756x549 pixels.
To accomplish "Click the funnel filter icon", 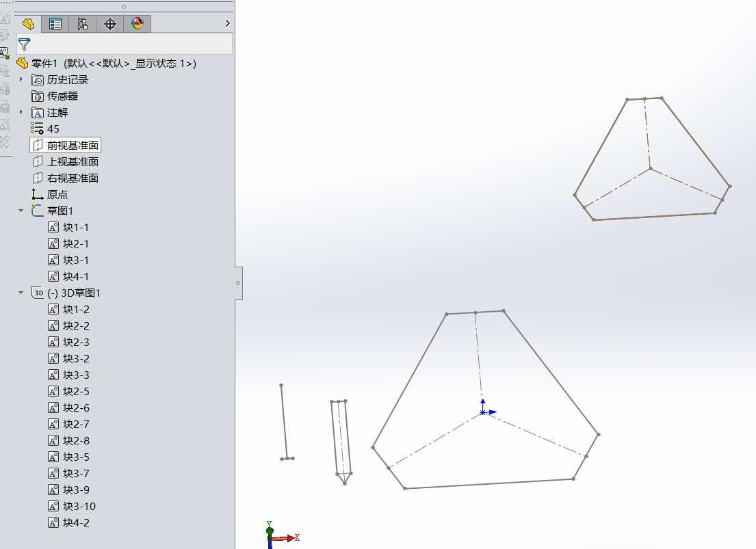I will (25, 45).
